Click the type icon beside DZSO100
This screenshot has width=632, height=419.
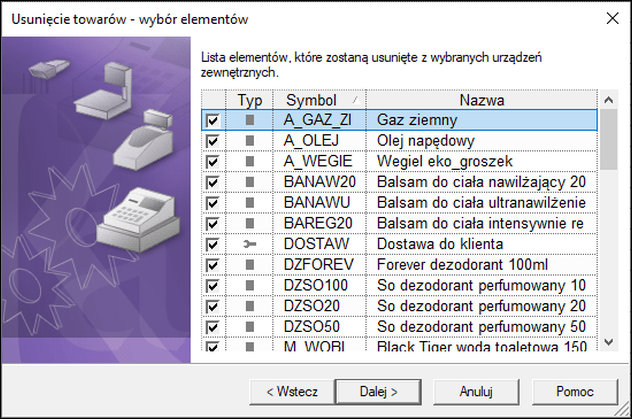click(250, 286)
